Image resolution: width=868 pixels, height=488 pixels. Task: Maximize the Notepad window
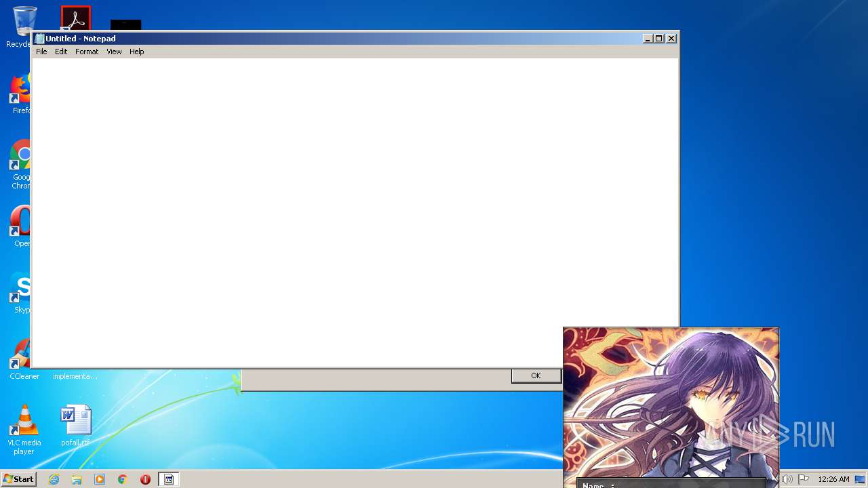659,39
